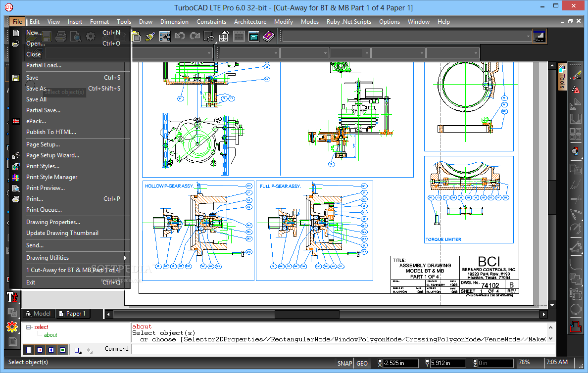
Task: Collapse the 'select' tree node
Action: (29, 327)
